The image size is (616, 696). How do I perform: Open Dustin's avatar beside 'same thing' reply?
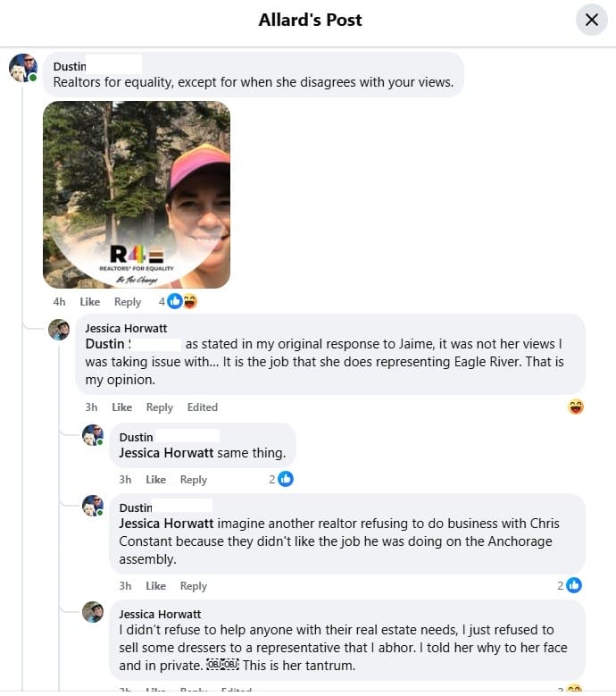pos(93,435)
